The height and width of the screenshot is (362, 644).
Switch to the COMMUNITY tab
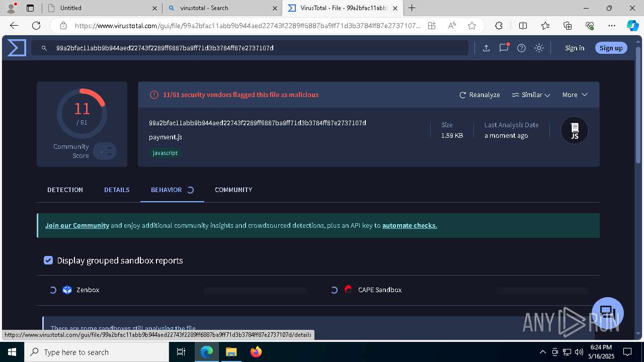233,190
